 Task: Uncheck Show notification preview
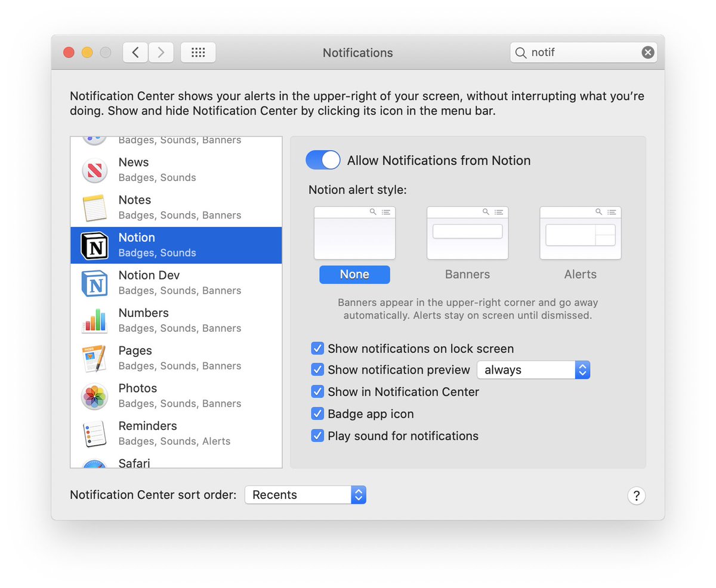(x=317, y=370)
